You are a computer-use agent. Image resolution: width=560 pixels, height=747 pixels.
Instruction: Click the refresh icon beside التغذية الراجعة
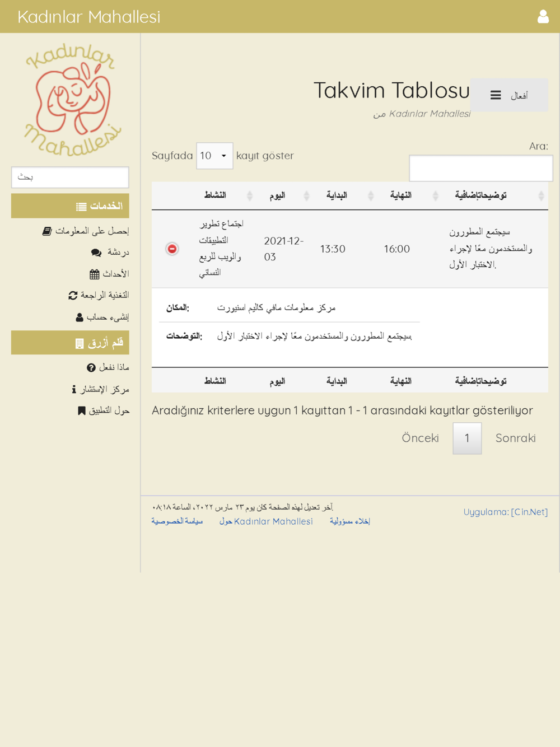point(73,295)
